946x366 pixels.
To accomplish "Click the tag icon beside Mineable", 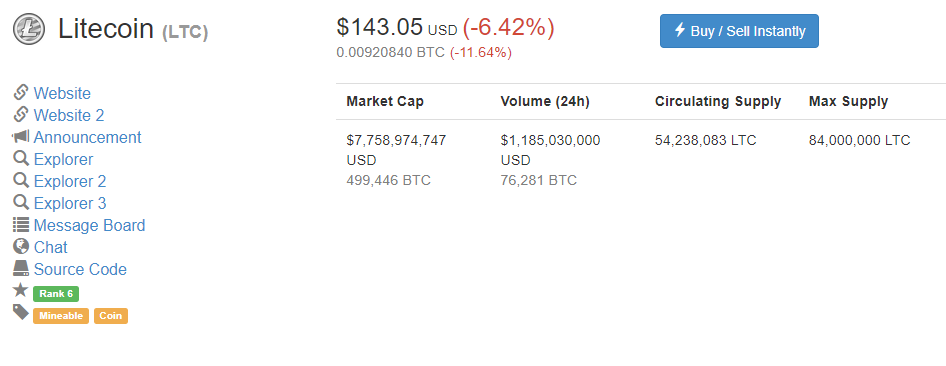I will coord(21,312).
